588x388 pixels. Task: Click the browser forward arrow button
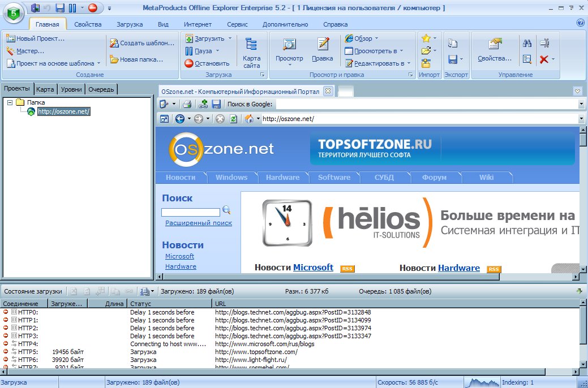click(199, 119)
